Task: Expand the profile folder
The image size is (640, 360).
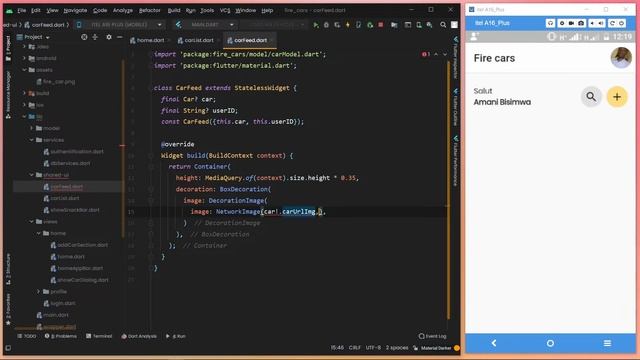Action: [39, 291]
